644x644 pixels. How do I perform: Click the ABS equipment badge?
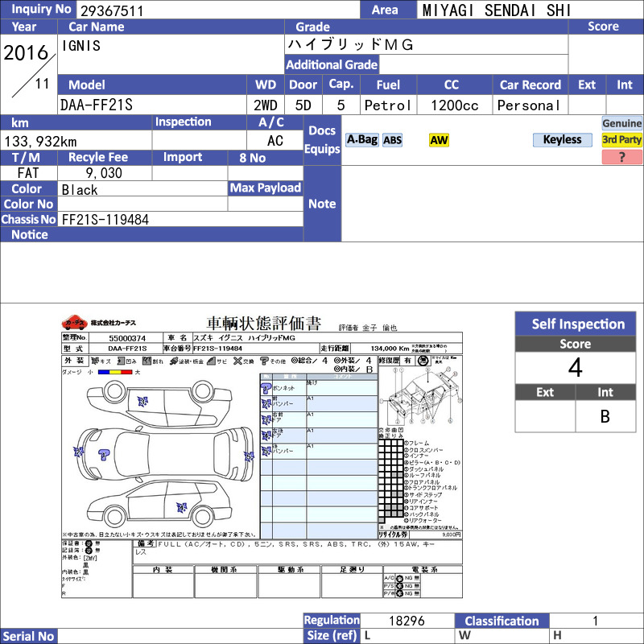392,140
